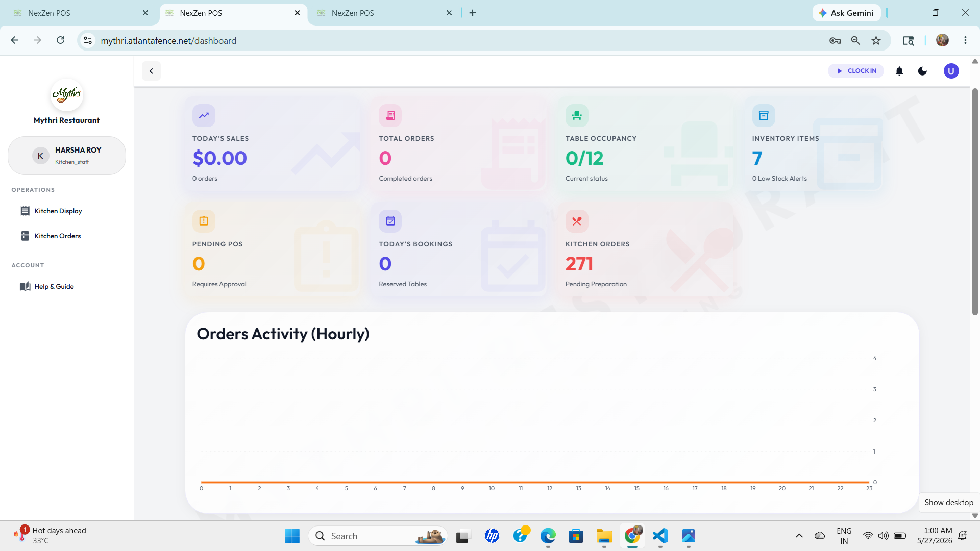Click the browser address bar URL
This screenshot has width=980, height=551.
click(x=168, y=40)
